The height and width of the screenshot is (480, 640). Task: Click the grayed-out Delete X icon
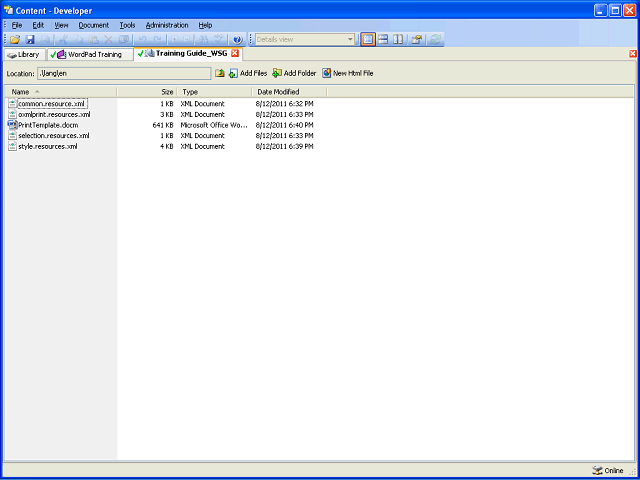click(x=108, y=40)
